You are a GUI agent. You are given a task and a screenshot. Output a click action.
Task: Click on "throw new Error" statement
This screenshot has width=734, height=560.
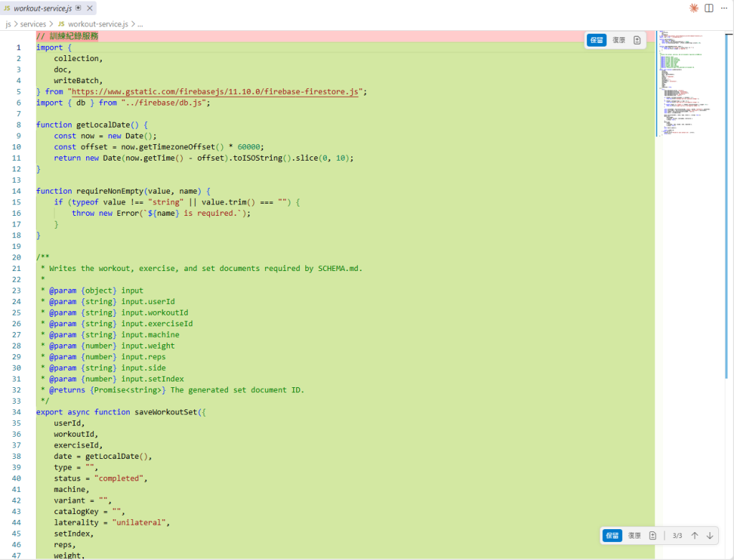click(x=161, y=213)
